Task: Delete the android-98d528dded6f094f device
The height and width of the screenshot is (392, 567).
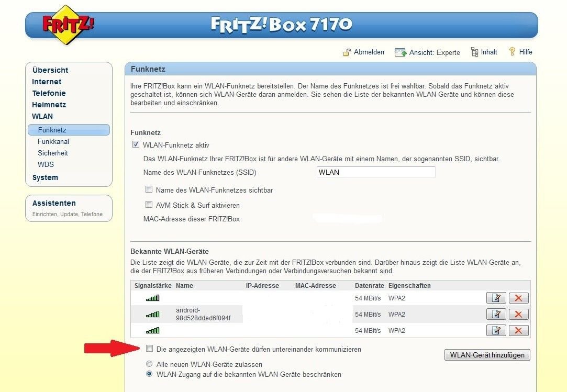Action: [x=518, y=314]
